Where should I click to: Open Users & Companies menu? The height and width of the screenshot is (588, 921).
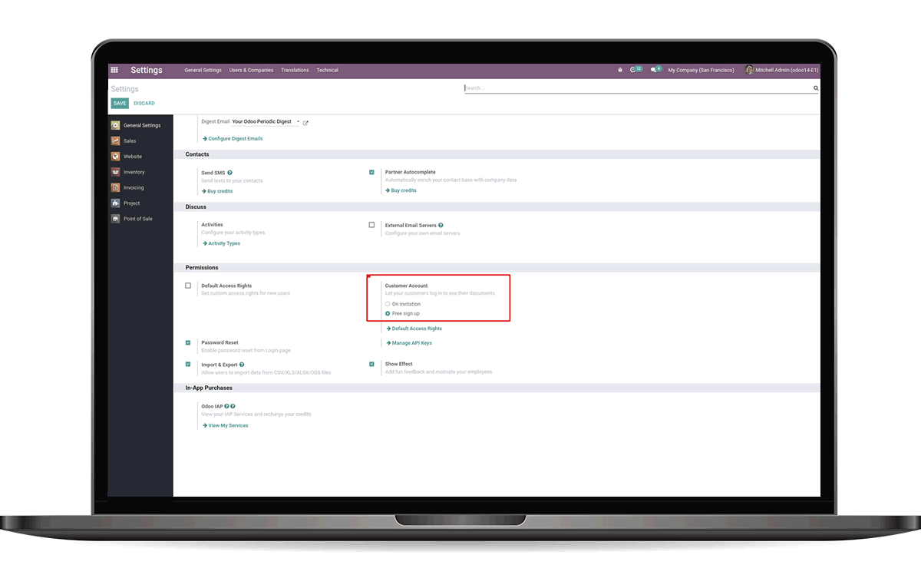[x=251, y=70]
